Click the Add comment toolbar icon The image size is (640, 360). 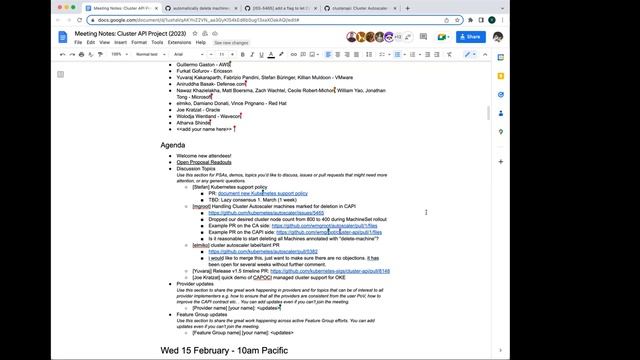(303, 54)
